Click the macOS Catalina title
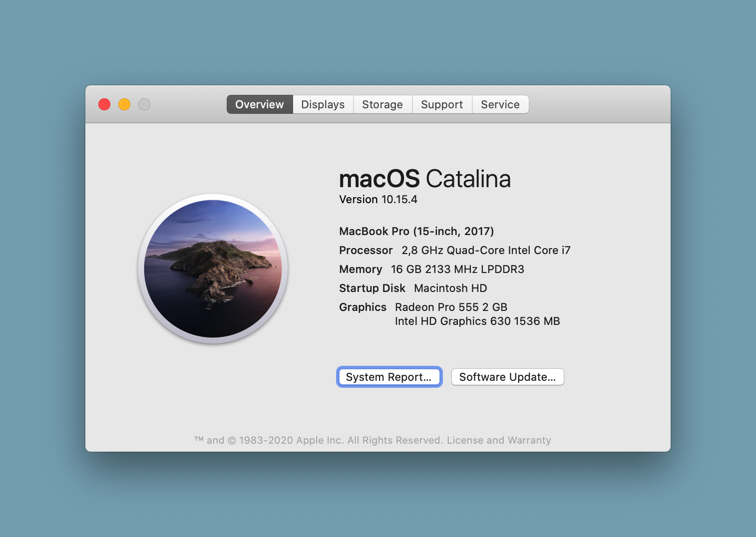The image size is (756, 537). tap(425, 179)
